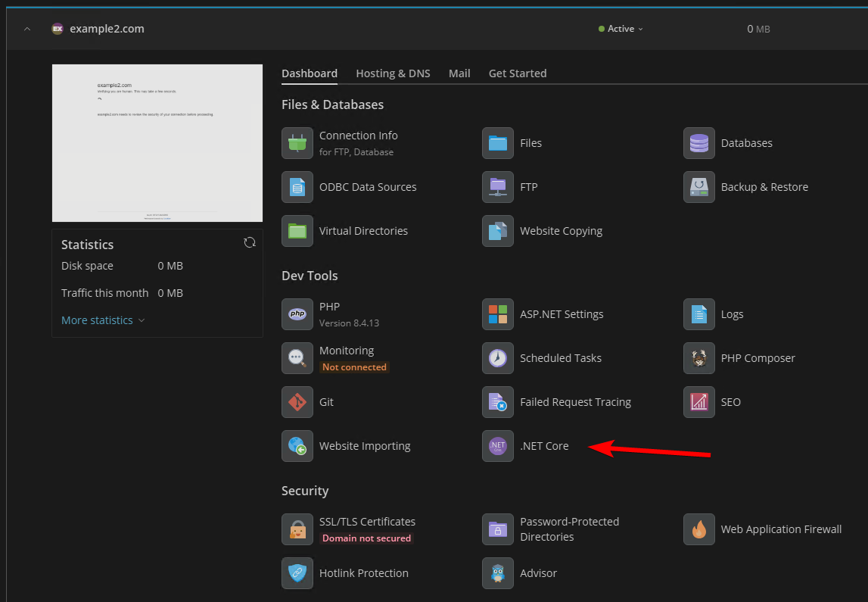Refresh statistics using the reload icon
Image resolution: width=868 pixels, height=602 pixels.
click(x=249, y=242)
